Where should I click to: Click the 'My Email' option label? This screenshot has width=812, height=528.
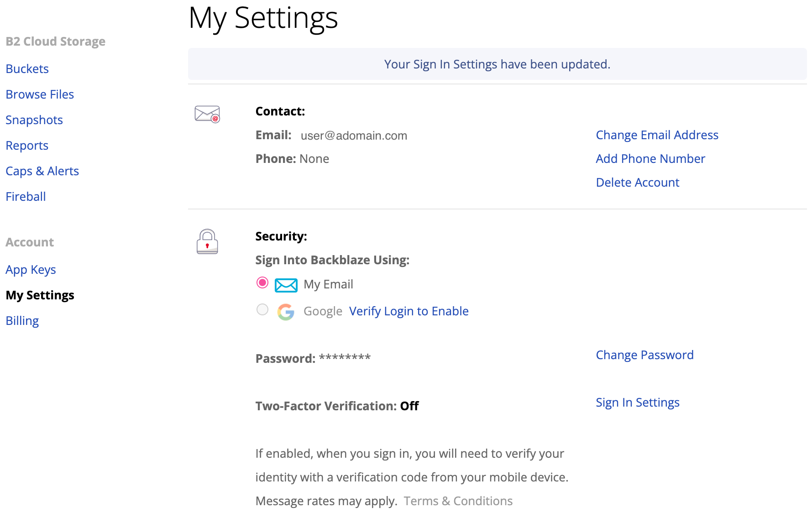tap(328, 284)
